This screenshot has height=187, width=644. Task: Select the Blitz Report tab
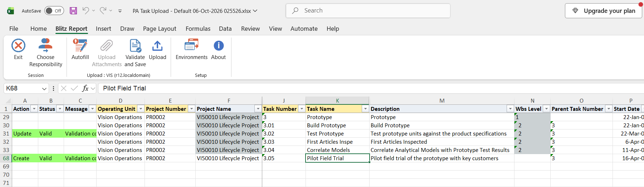tap(71, 29)
